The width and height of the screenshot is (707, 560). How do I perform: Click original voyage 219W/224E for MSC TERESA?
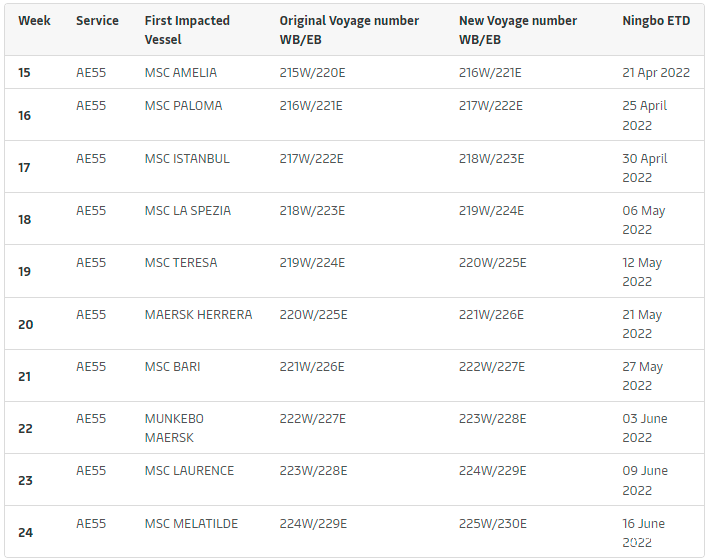(312, 263)
